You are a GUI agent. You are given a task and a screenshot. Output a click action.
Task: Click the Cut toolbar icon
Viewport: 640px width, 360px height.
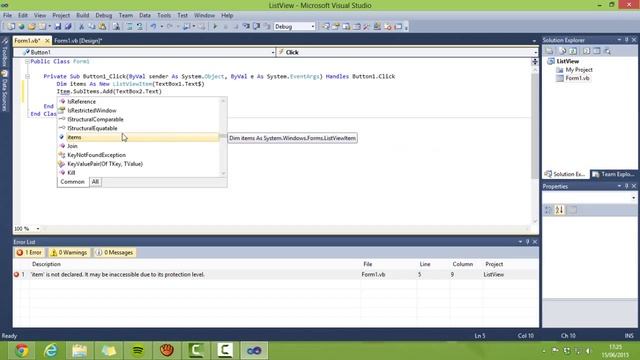coord(81,27)
